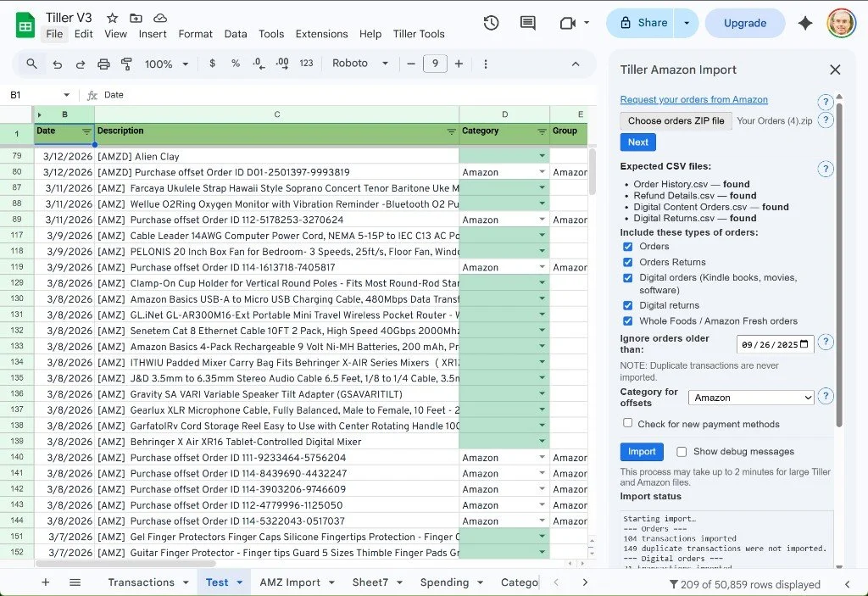Close the Tiller Amazon Import sidebar
The height and width of the screenshot is (596, 868).
pyautogui.click(x=835, y=70)
